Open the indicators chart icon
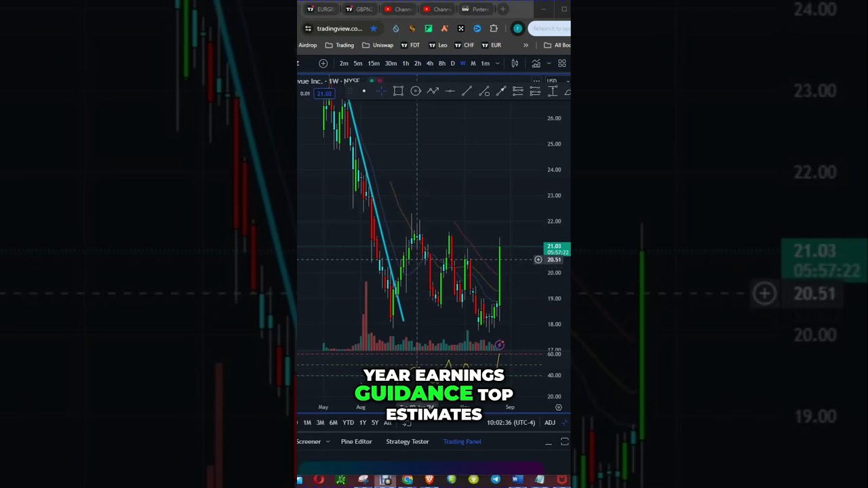868x488 pixels. [x=536, y=64]
